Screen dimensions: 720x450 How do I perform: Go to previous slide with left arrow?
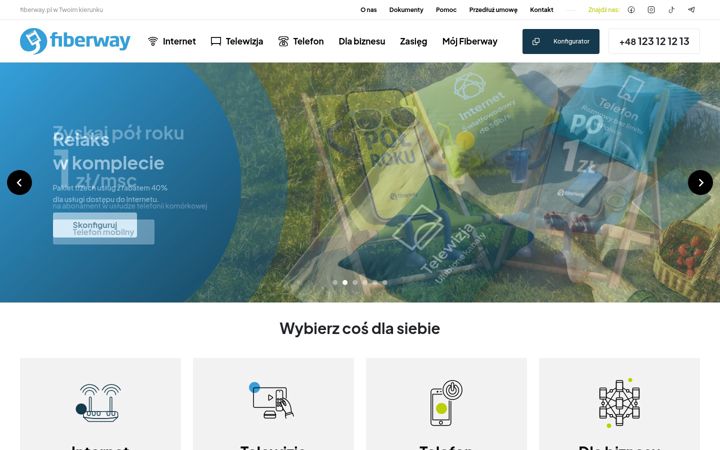click(19, 182)
